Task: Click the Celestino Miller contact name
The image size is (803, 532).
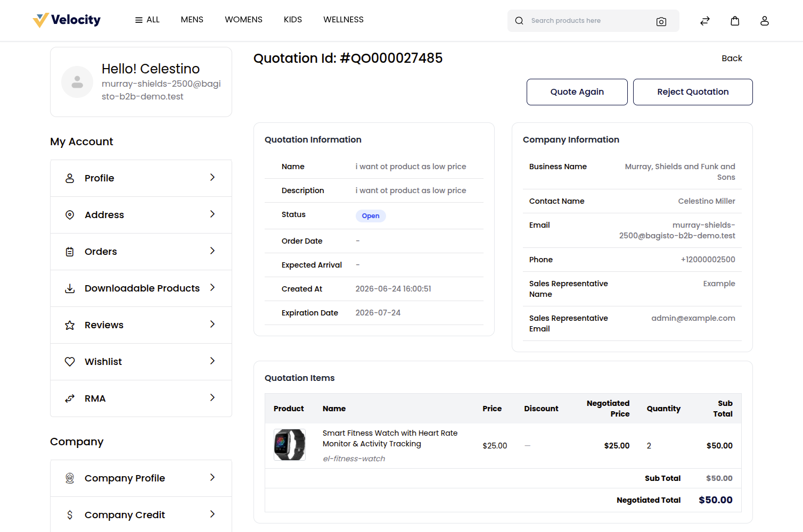Action: tap(707, 201)
